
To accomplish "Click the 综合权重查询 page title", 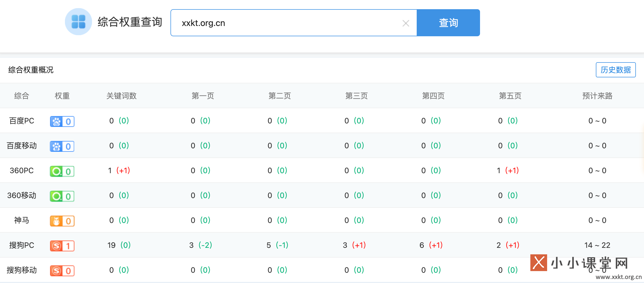I will click(130, 22).
